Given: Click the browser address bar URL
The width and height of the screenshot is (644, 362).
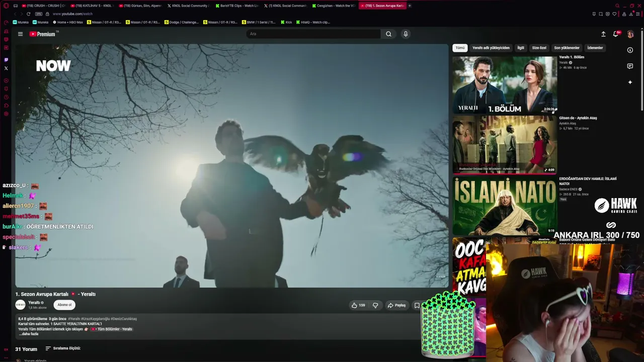Looking at the screenshot, I should [72, 14].
